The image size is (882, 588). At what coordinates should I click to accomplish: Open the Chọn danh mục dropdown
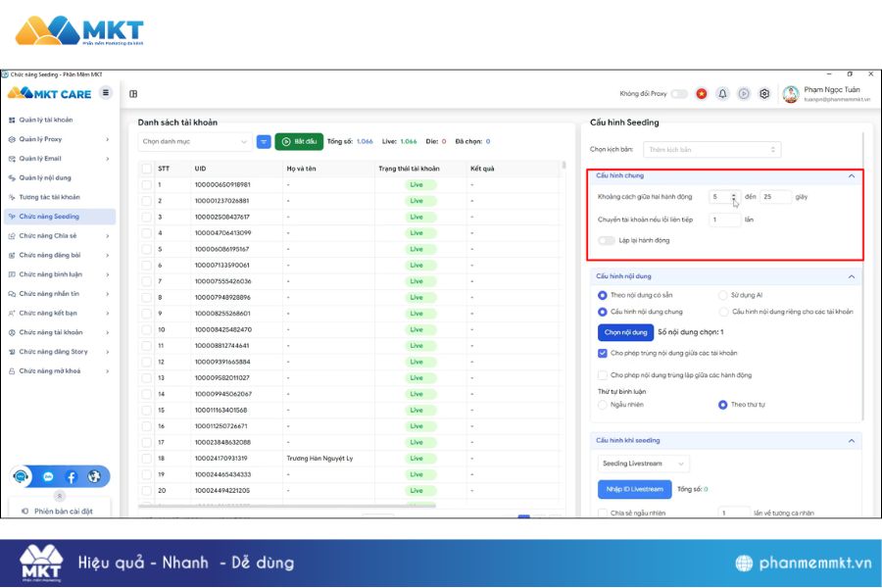click(x=196, y=141)
